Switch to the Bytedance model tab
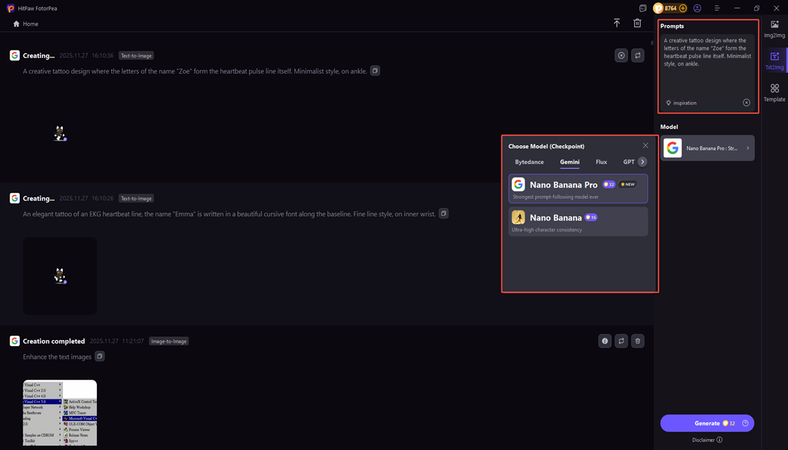 point(529,161)
